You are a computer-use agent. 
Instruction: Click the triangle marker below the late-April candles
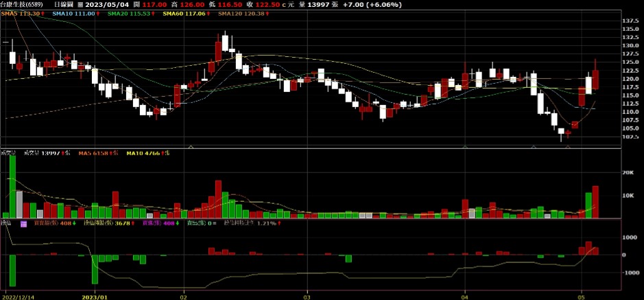(534, 146)
